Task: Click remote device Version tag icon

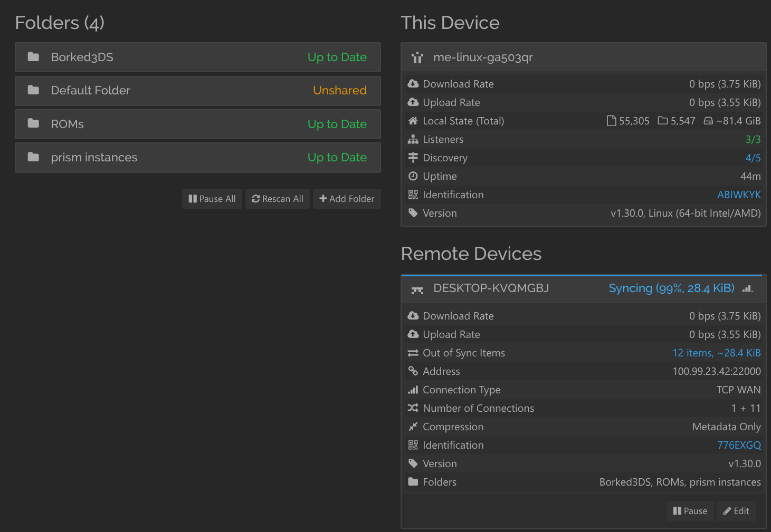Action: tap(413, 463)
